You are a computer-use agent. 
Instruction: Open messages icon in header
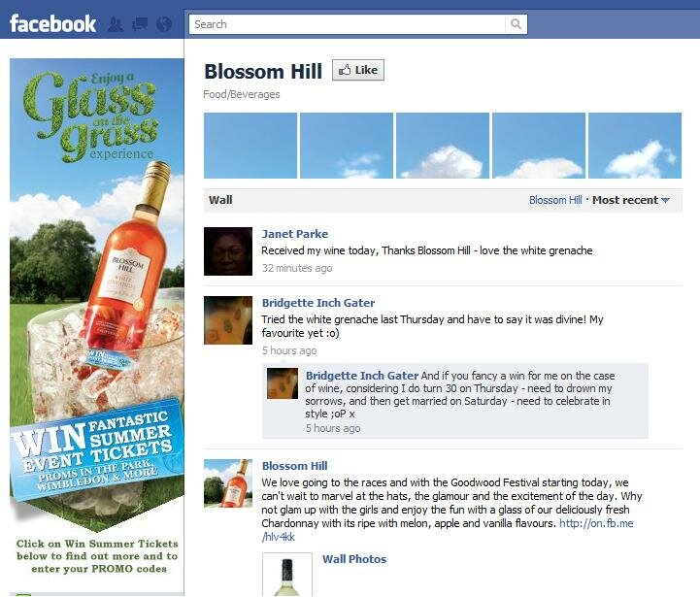point(140,24)
